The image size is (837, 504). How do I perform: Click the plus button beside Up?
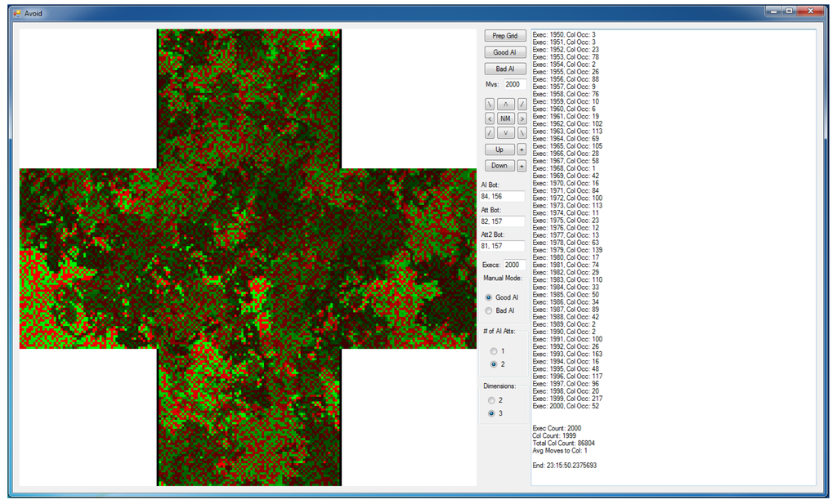click(x=521, y=149)
